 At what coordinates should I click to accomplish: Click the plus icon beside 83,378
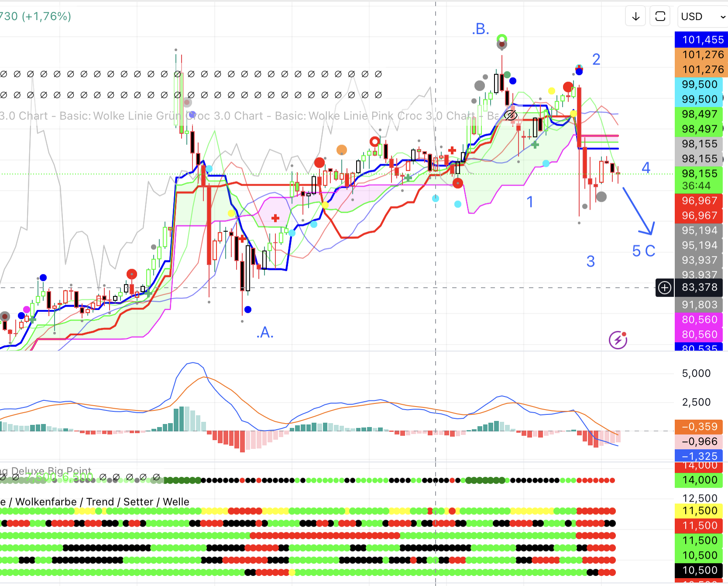point(665,288)
